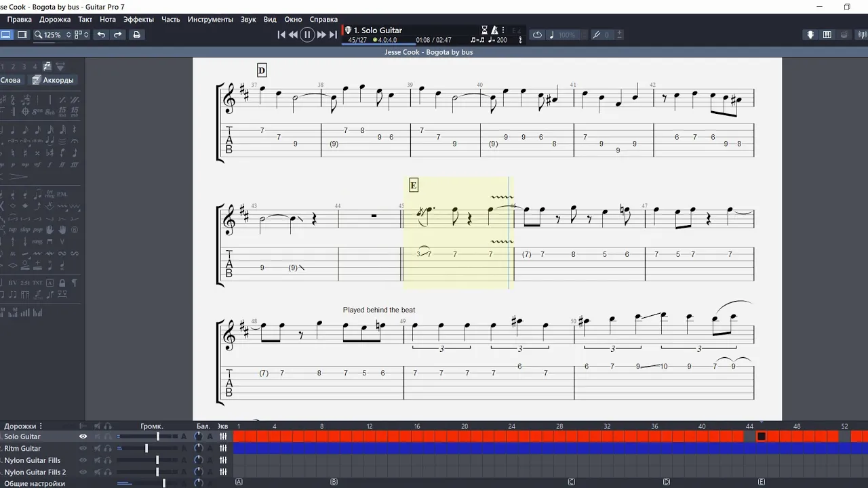The height and width of the screenshot is (488, 868).
Task: Mute the Nylon Guitar Fills 2 track
Action: coord(98,472)
